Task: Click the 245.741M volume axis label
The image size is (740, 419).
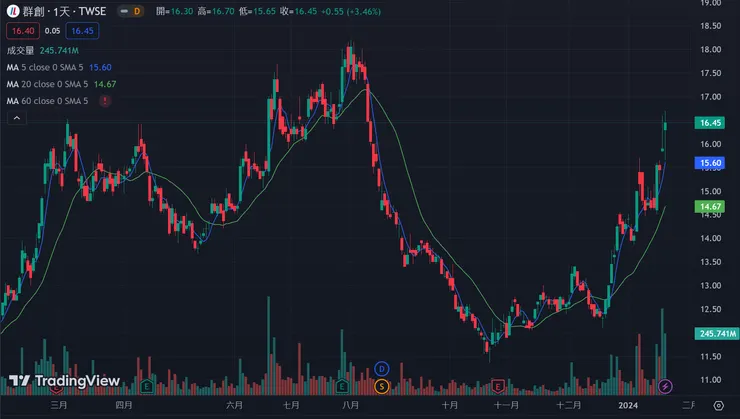Action: pos(717,334)
